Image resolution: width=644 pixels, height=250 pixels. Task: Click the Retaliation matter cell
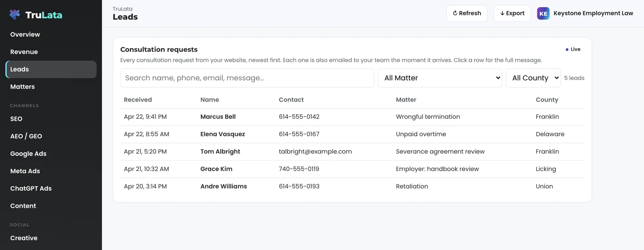412,186
